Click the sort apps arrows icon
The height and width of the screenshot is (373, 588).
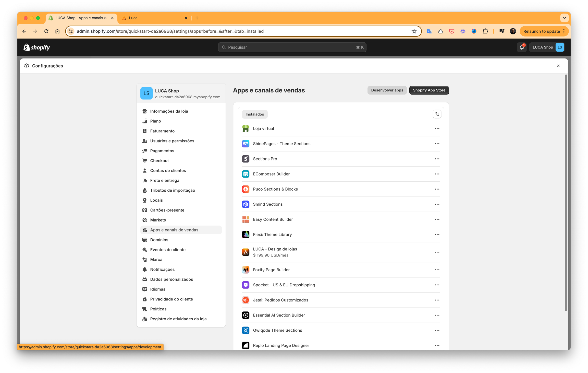tap(437, 114)
